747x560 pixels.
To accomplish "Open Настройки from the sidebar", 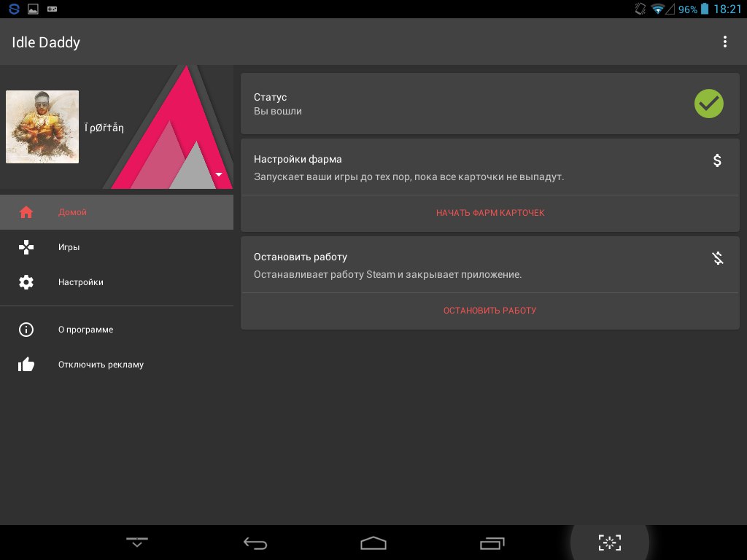I will point(81,282).
